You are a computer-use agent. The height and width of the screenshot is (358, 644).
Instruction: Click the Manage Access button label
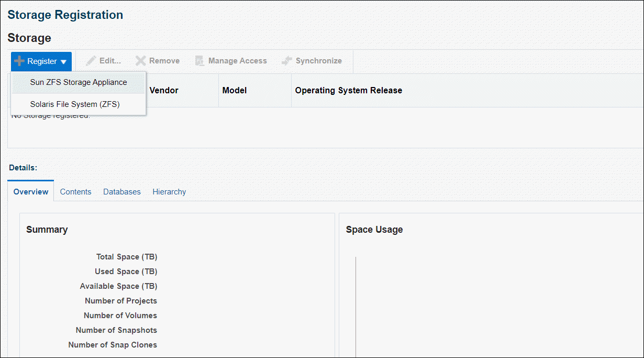pyautogui.click(x=238, y=61)
